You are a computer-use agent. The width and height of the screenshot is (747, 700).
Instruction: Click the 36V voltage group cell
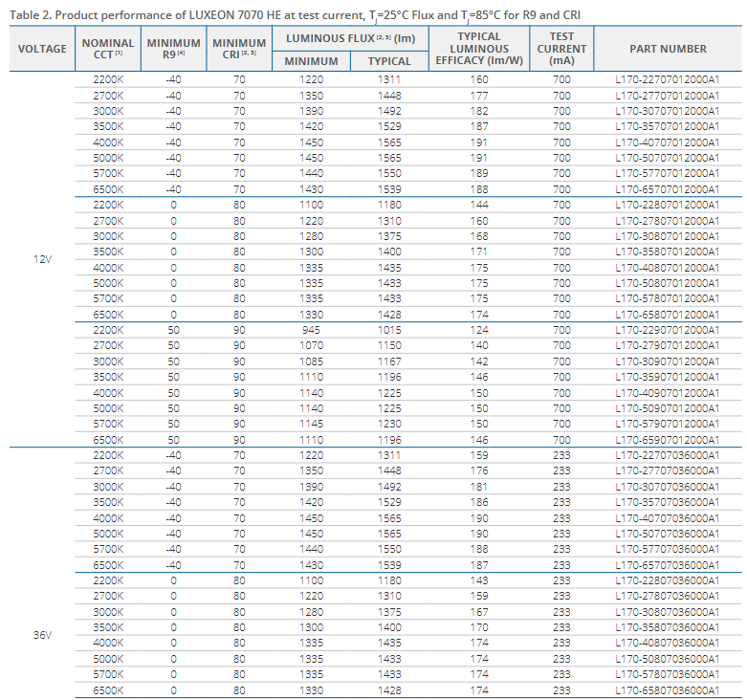pos(42,634)
